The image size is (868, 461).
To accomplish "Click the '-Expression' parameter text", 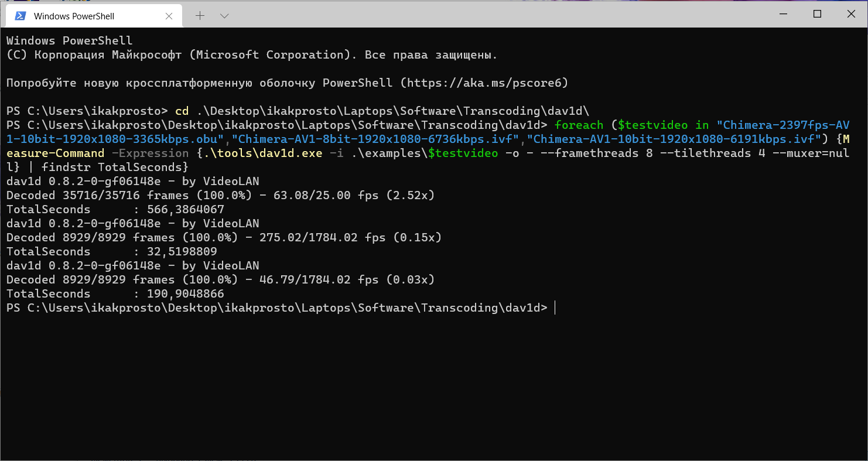I will [x=150, y=153].
